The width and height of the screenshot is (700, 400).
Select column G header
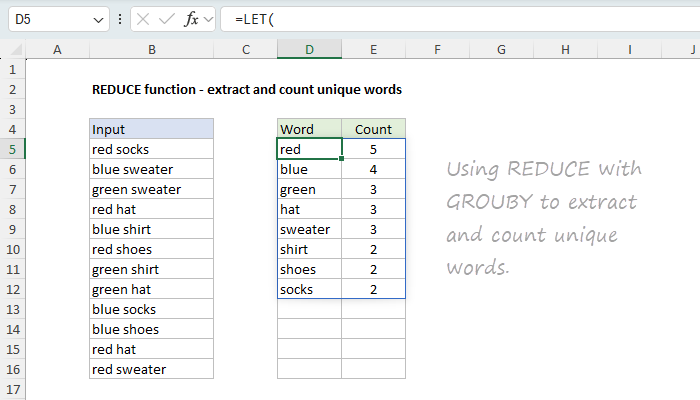(501, 49)
